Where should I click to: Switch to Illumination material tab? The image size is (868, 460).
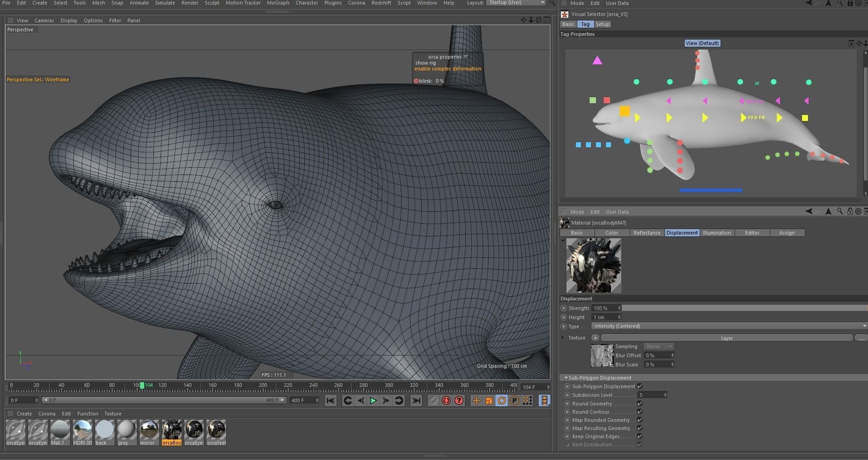[x=717, y=233]
